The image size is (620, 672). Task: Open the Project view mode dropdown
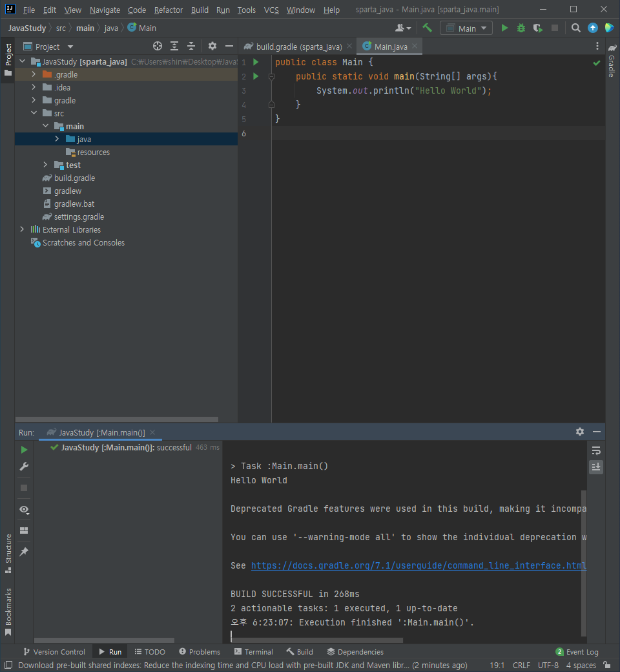pos(48,47)
